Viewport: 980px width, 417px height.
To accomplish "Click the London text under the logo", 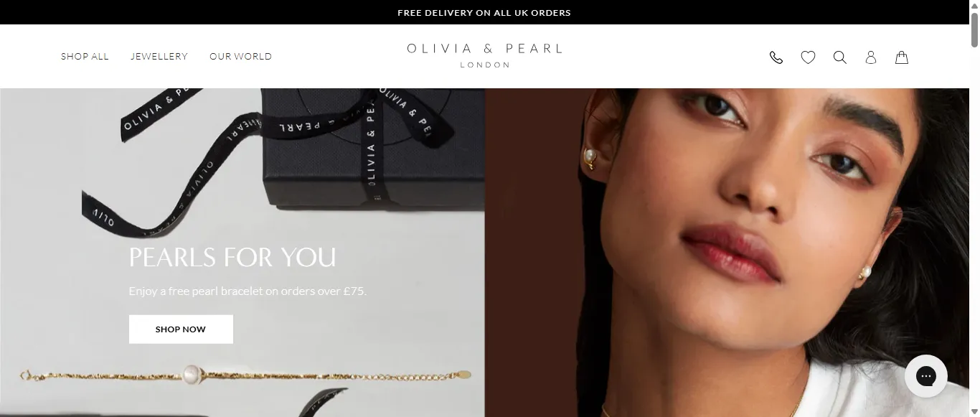I will [x=485, y=65].
